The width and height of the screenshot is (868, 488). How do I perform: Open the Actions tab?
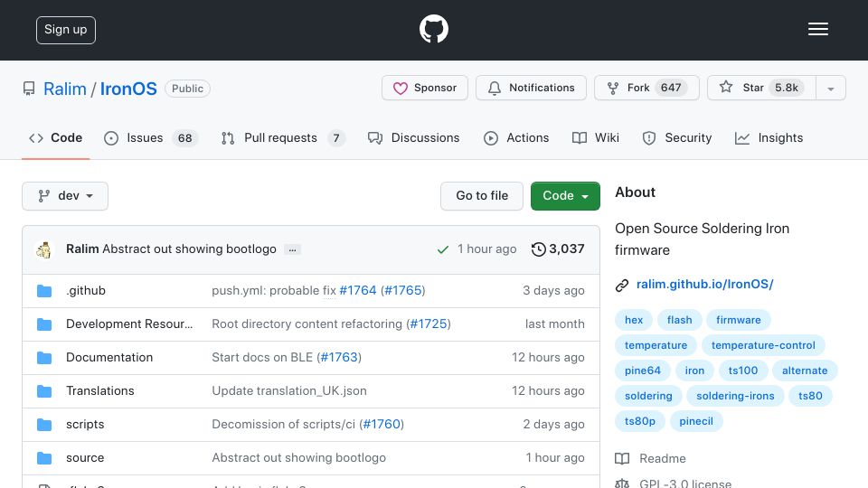[516, 137]
